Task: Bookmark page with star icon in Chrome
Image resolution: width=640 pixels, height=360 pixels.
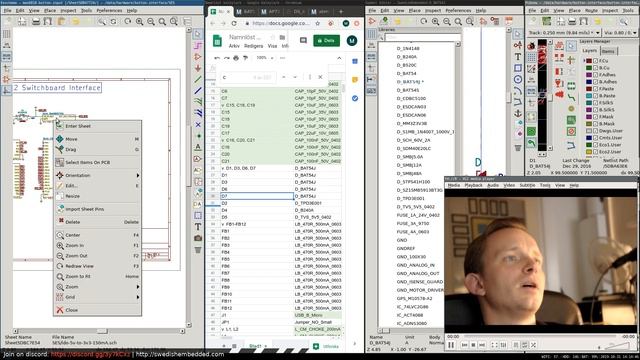Action: click(318, 23)
